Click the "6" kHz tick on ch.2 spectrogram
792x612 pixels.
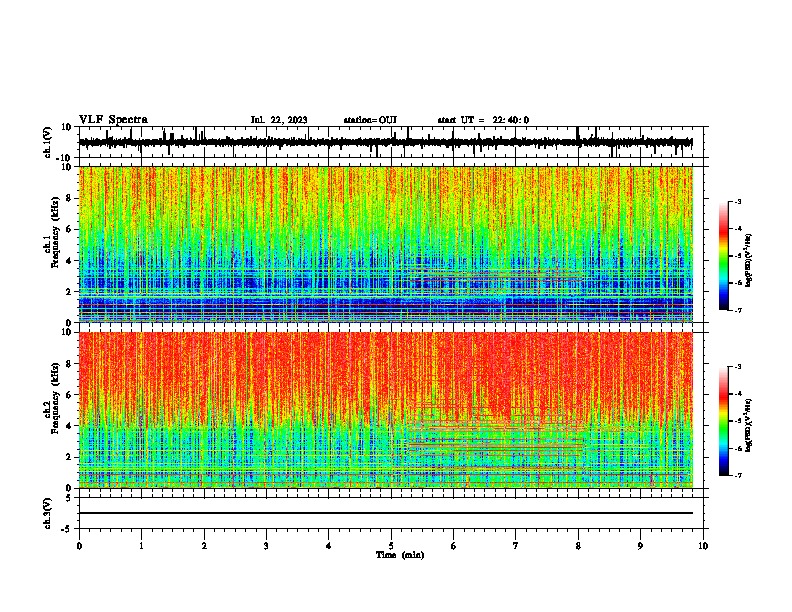coord(70,394)
